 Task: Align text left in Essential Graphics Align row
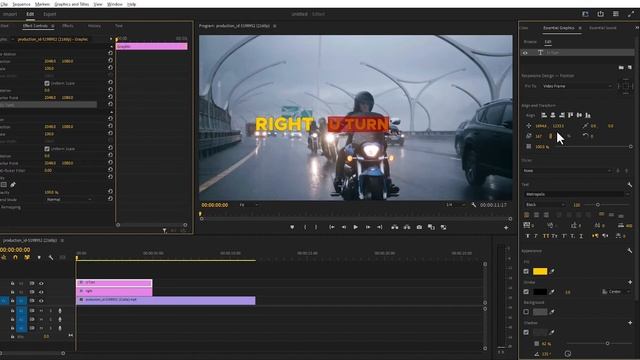click(544, 115)
